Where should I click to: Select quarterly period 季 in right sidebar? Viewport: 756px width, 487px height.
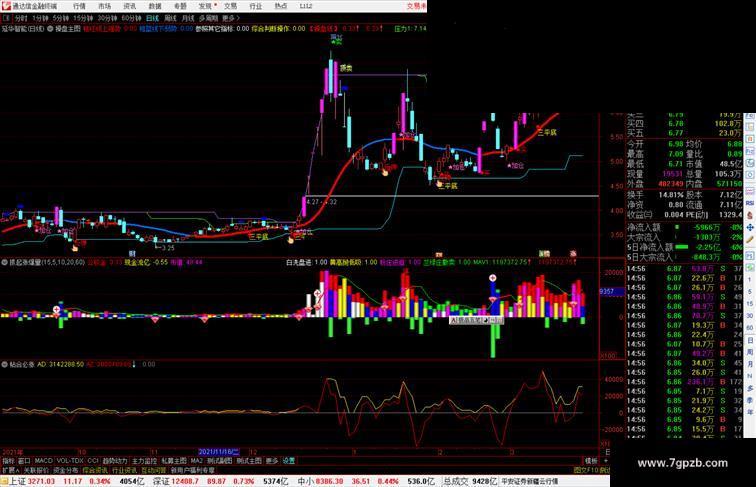(x=750, y=400)
